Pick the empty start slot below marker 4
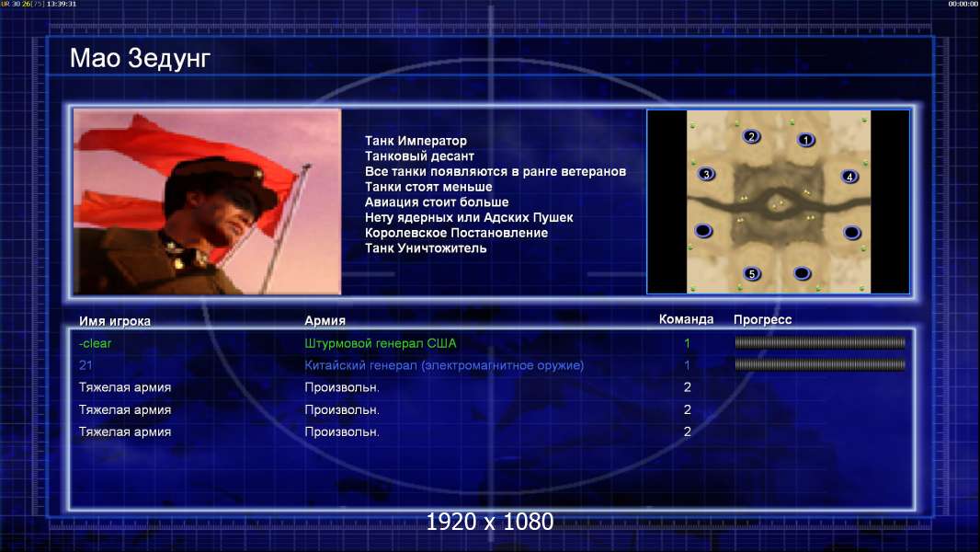The height and width of the screenshot is (552, 980). click(851, 233)
